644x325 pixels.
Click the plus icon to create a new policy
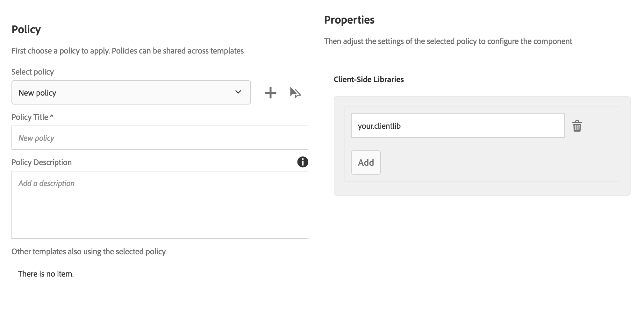270,93
